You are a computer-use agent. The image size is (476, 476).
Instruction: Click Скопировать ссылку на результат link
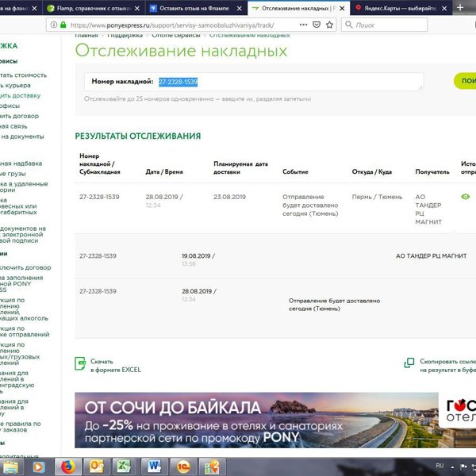click(447, 366)
